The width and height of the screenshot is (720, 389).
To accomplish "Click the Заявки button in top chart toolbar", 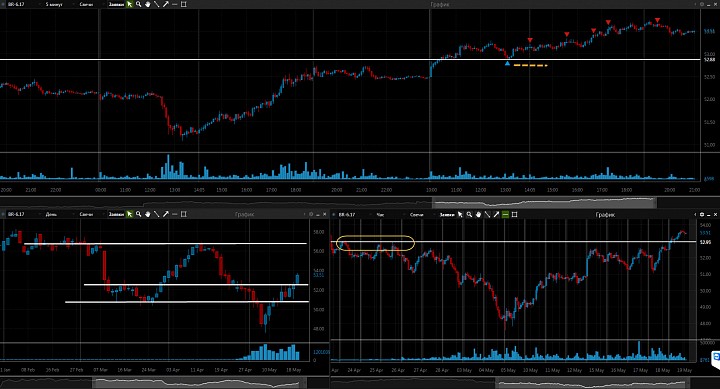I will tap(116, 4).
